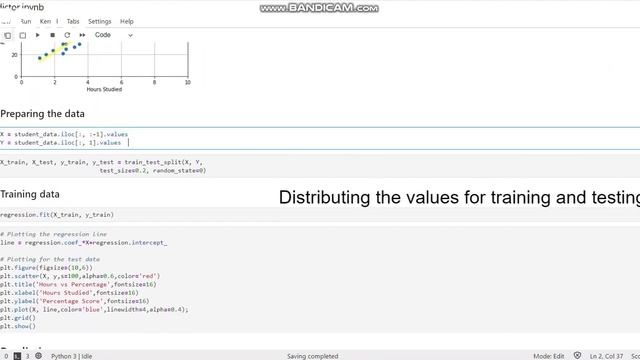Copy the selected cells with the toolbar icon

8,36
